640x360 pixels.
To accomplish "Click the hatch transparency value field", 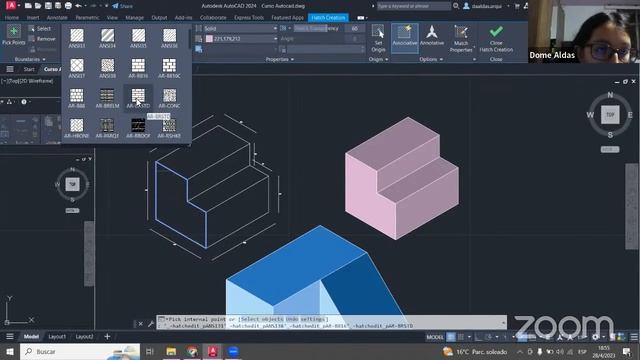I will (354, 28).
